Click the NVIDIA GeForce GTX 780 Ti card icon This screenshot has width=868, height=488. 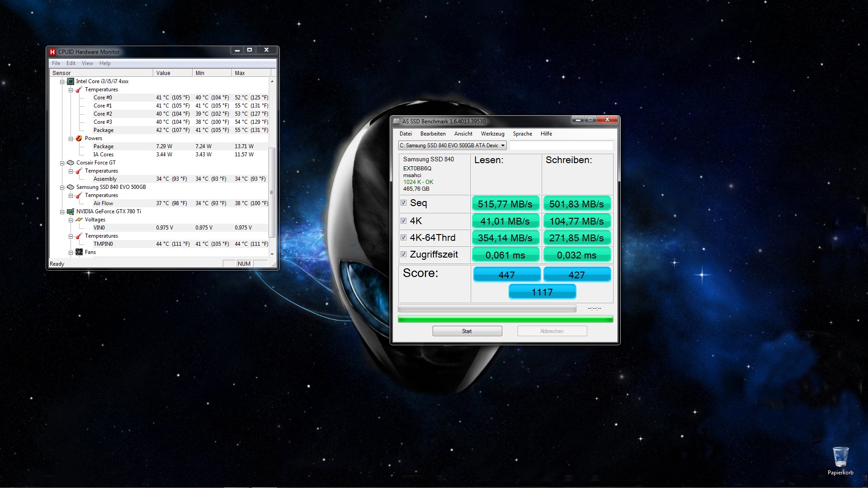tap(71, 211)
